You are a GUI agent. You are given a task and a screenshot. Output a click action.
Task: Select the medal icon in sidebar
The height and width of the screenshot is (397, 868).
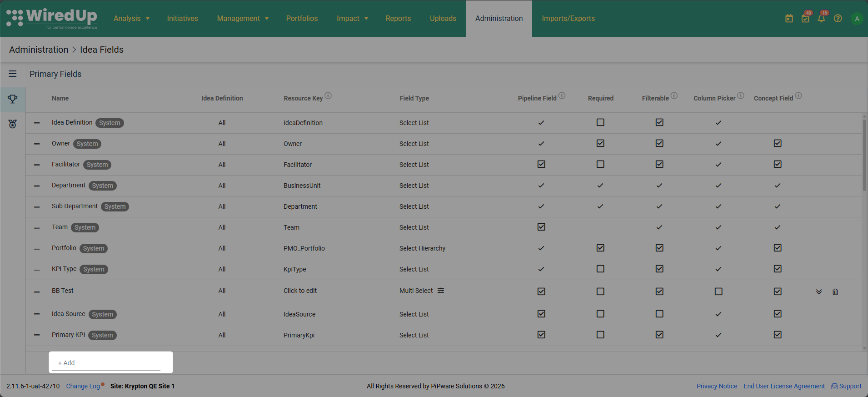click(x=13, y=124)
